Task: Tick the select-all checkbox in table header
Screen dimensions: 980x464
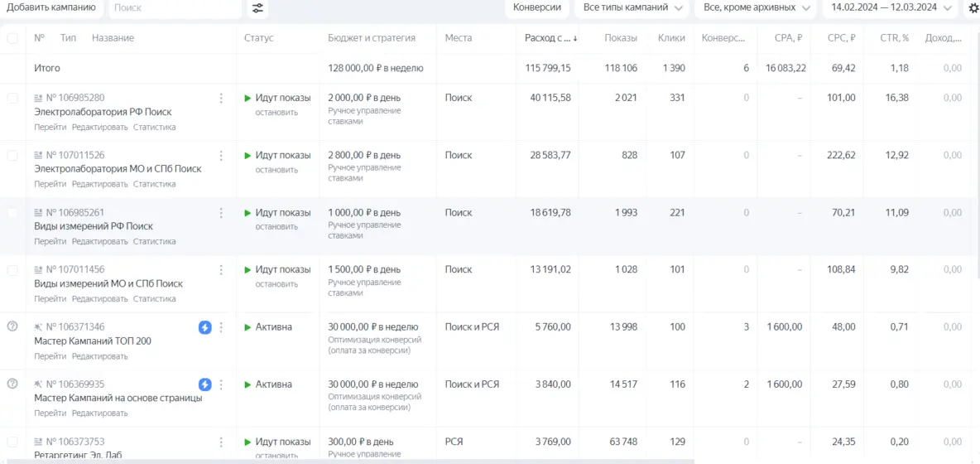Action: [x=12, y=38]
